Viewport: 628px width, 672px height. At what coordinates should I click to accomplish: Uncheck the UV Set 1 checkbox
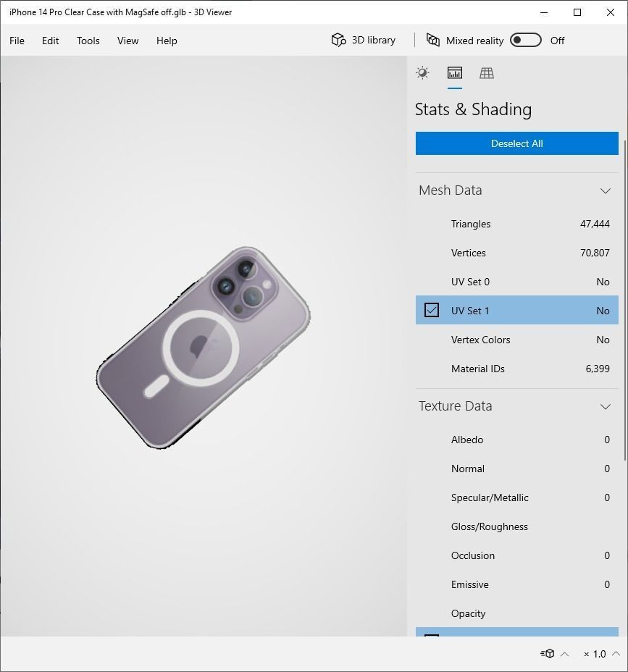pos(432,310)
